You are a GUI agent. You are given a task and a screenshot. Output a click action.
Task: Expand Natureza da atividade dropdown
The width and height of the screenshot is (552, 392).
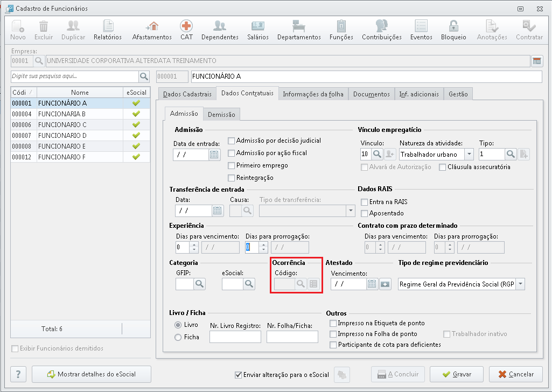click(469, 155)
